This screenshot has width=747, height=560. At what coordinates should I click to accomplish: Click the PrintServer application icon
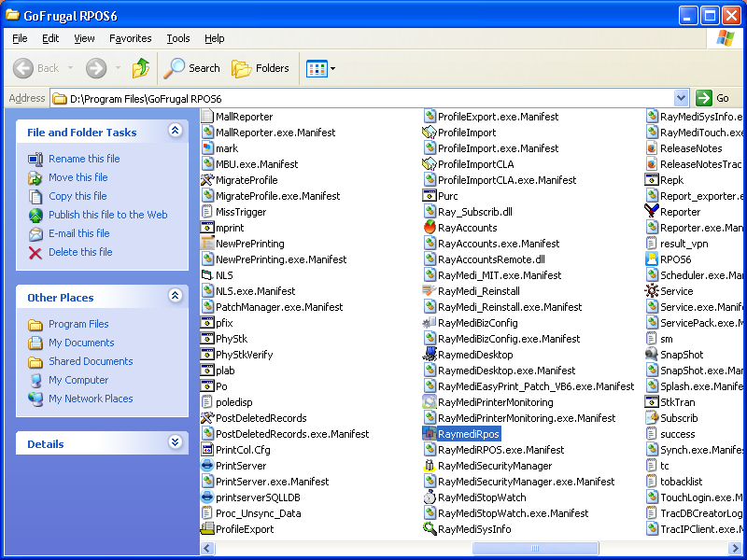tap(208, 466)
